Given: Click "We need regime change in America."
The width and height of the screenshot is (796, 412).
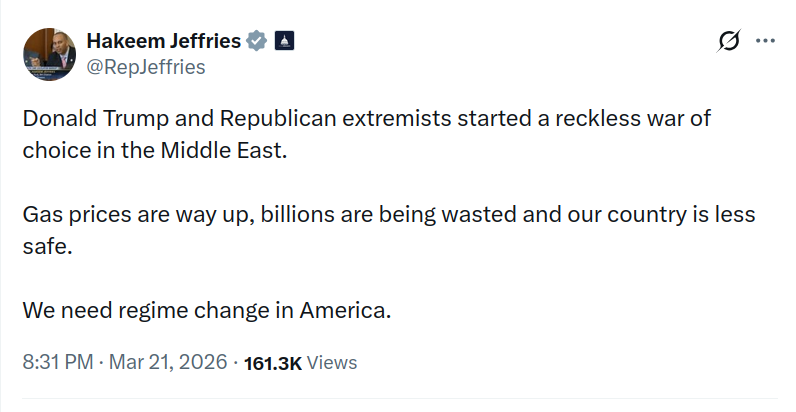Looking at the screenshot, I should (206, 310).
